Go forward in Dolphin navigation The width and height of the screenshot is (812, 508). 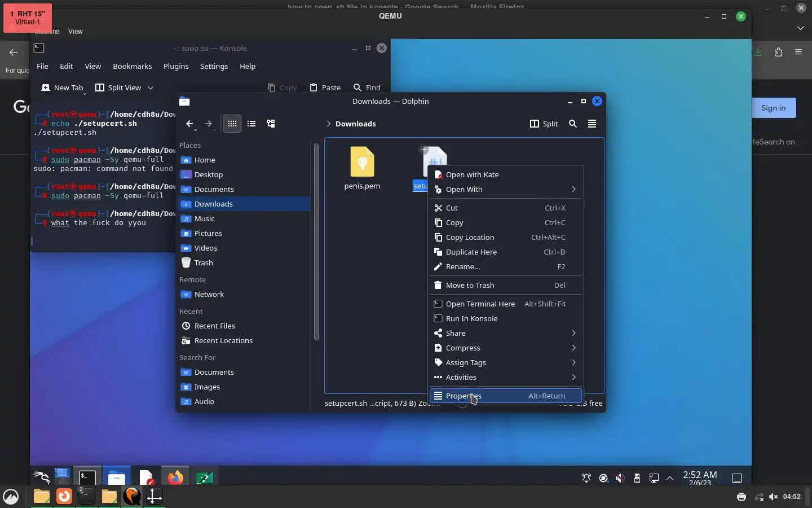[209, 124]
